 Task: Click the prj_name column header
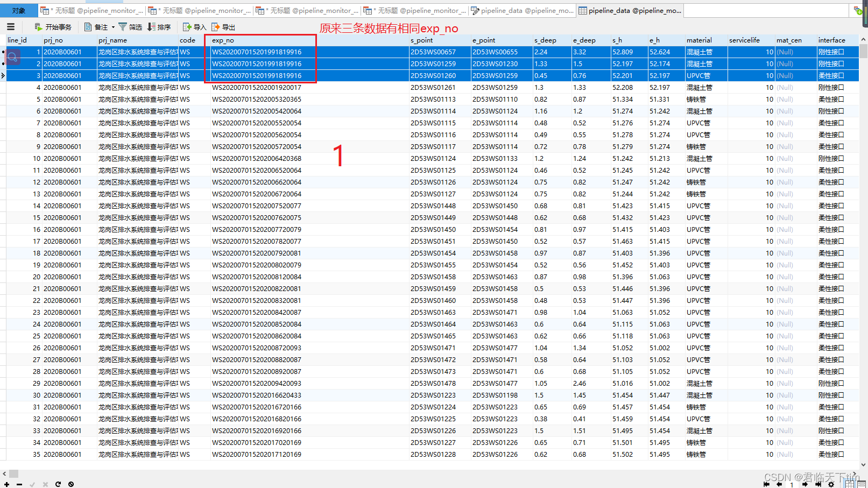[x=138, y=40]
